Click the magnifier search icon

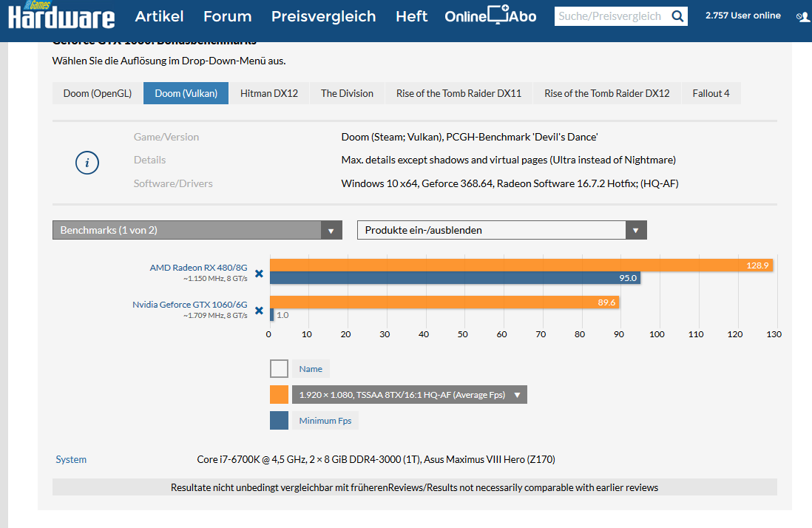[677, 16]
